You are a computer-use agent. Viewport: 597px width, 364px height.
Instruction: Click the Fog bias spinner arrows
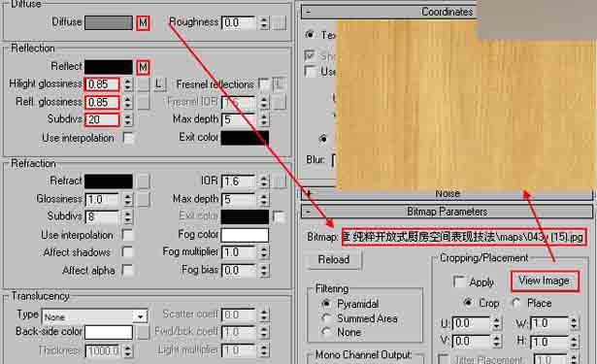(264, 271)
